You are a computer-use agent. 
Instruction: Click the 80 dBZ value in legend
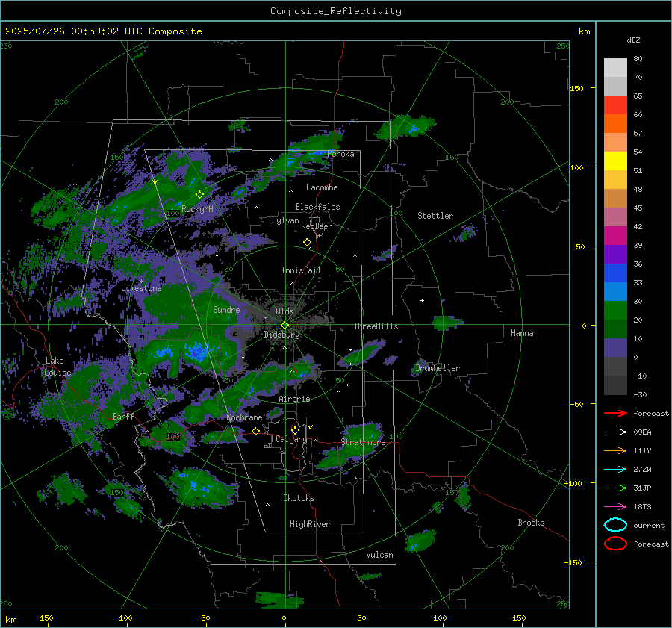point(638,59)
